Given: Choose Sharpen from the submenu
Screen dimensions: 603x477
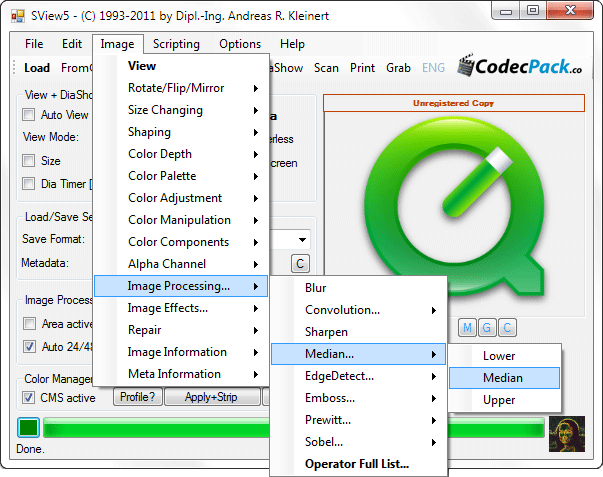Looking at the screenshot, I should [x=358, y=332].
